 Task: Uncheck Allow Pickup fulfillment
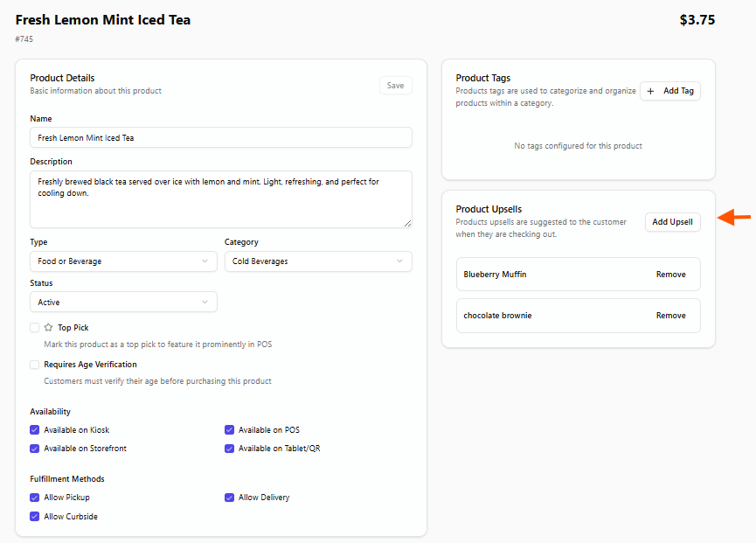point(35,498)
